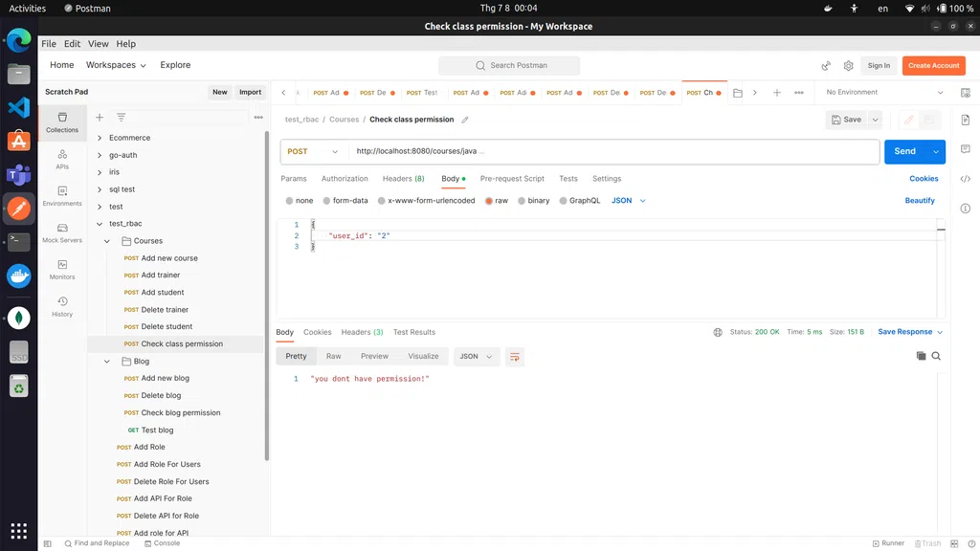Open the POST method dropdown
This screenshot has width=980, height=551.
click(x=313, y=151)
